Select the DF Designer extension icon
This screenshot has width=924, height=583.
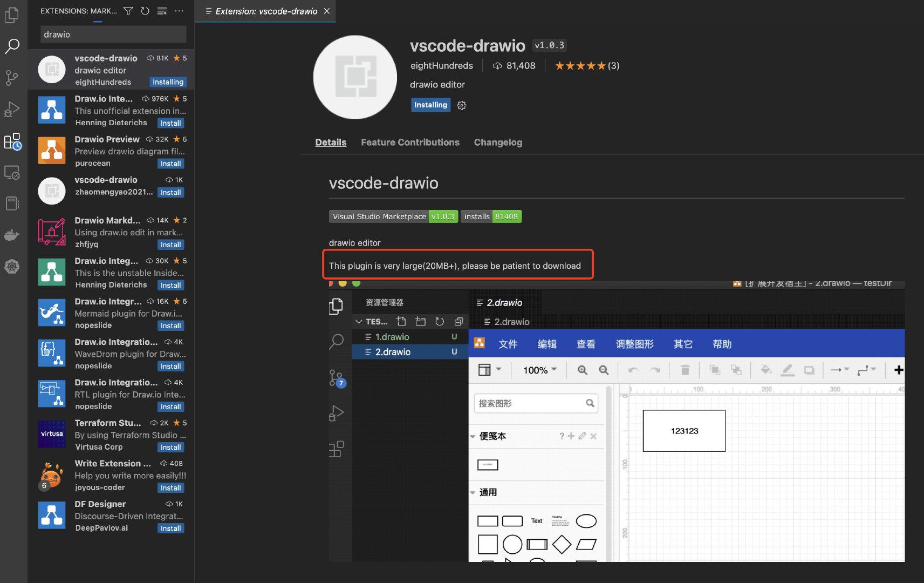52,514
